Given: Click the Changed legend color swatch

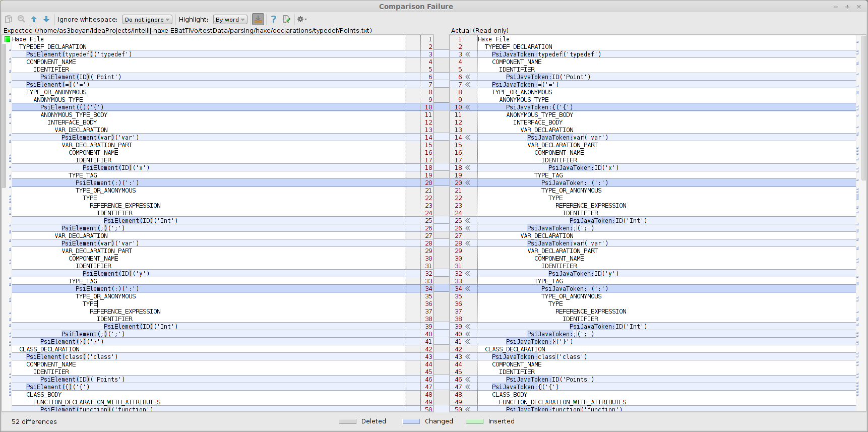Looking at the screenshot, I should (x=411, y=421).
